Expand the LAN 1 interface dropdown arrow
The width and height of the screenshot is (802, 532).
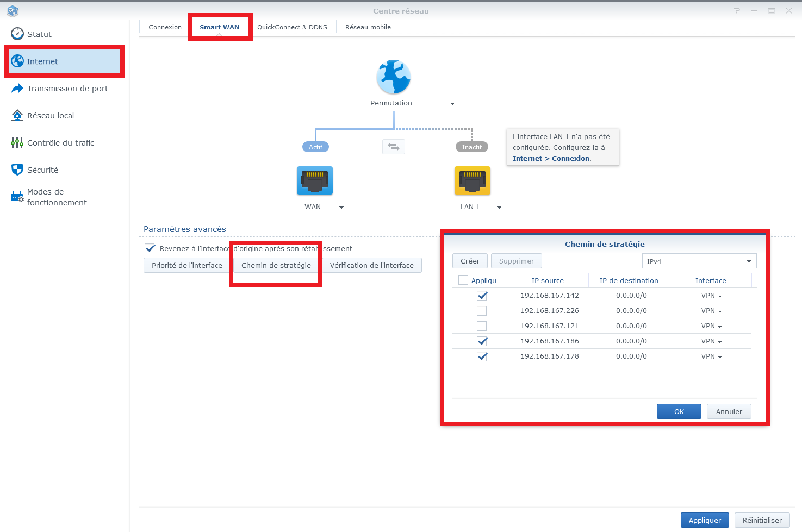(x=499, y=208)
